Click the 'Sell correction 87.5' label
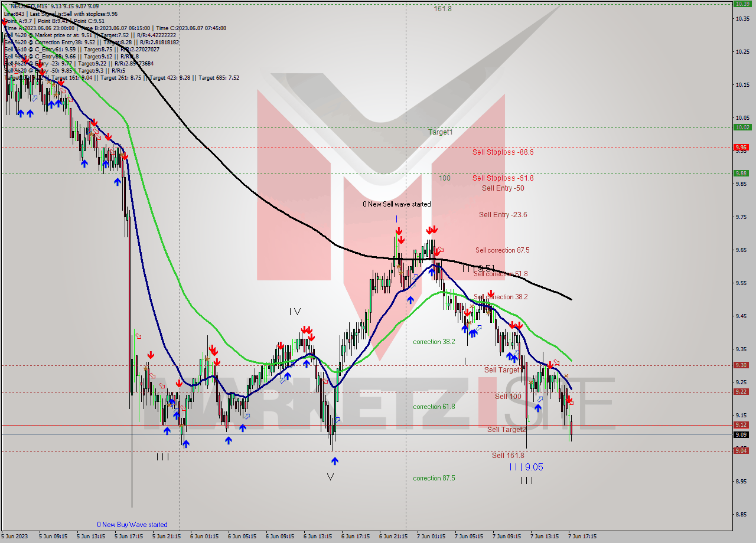 coord(502,250)
